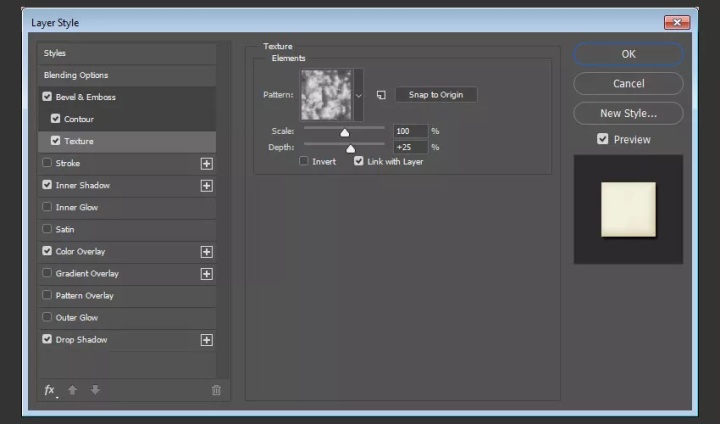Check the Invert texture checkbox
This screenshot has width=720, height=424.
(x=304, y=161)
